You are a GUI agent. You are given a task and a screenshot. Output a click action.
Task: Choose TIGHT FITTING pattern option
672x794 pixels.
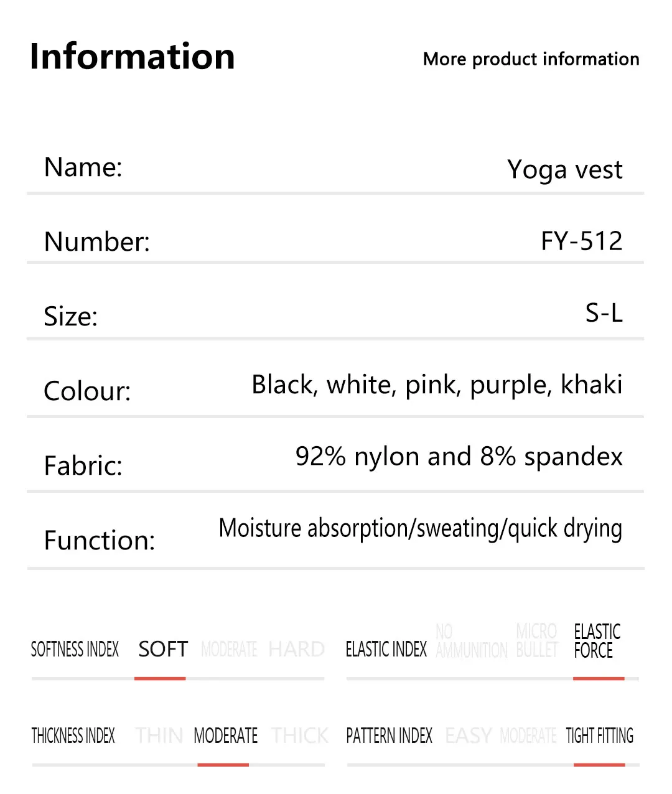point(599,736)
